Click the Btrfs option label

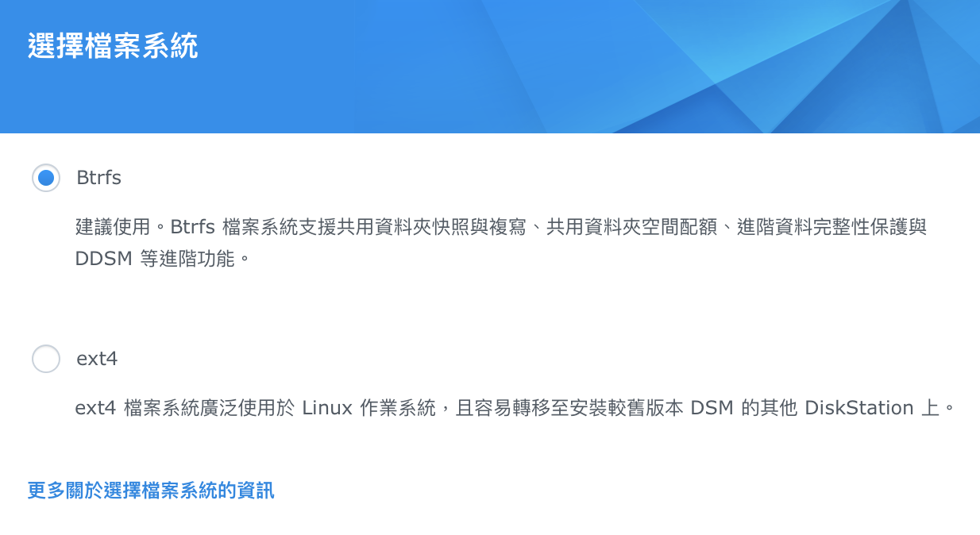click(98, 178)
